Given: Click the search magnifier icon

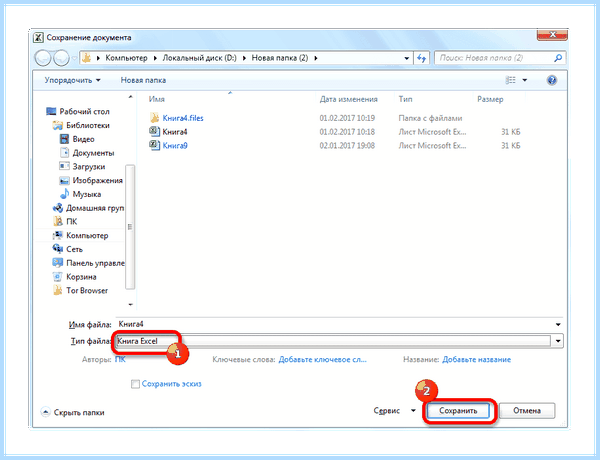Looking at the screenshot, I should pyautogui.click(x=558, y=58).
